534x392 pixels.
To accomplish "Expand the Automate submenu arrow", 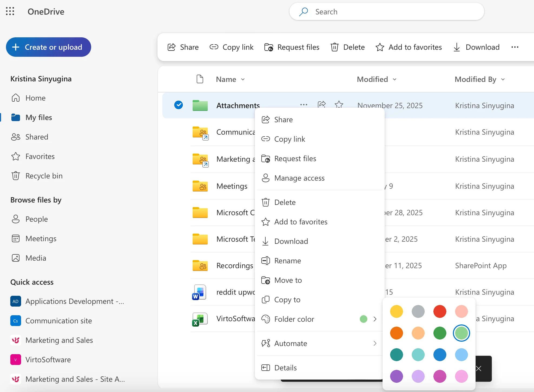I will (375, 343).
